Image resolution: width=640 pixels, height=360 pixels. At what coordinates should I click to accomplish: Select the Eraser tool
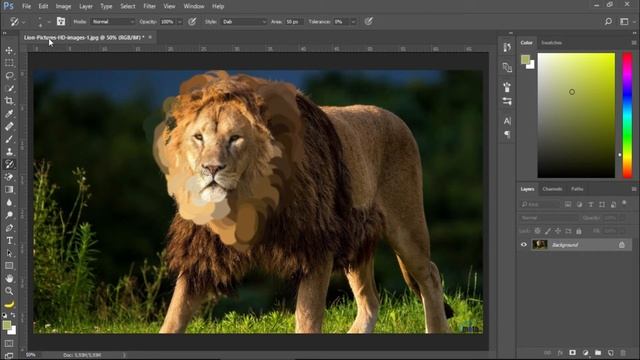tap(9, 177)
